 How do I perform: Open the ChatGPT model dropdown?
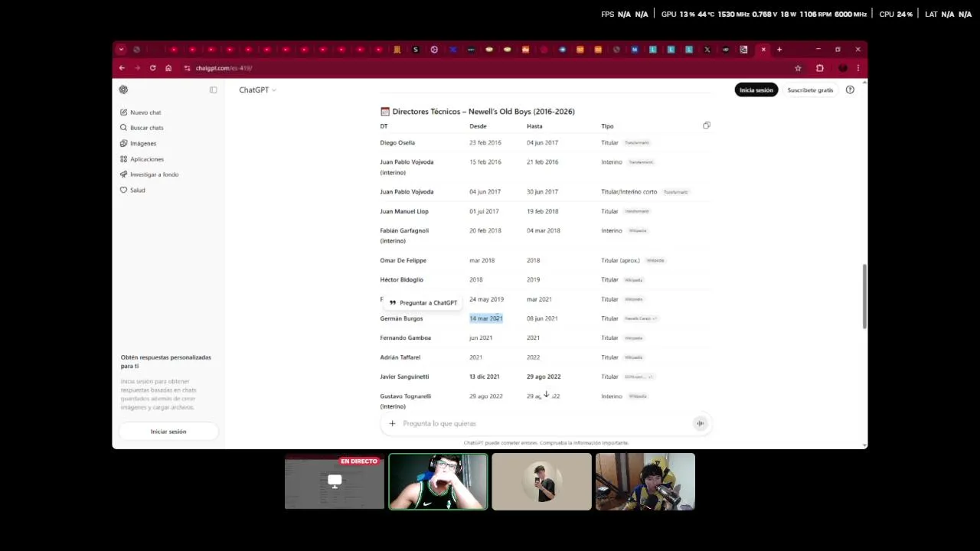click(x=257, y=90)
